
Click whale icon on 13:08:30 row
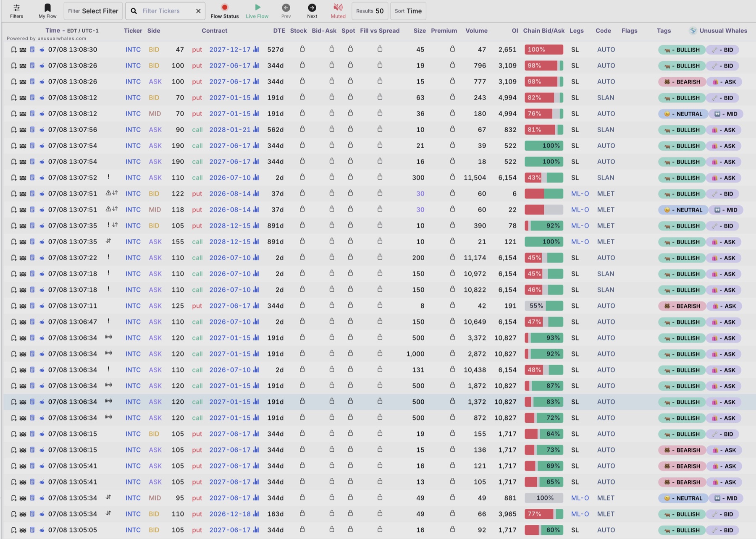click(42, 50)
